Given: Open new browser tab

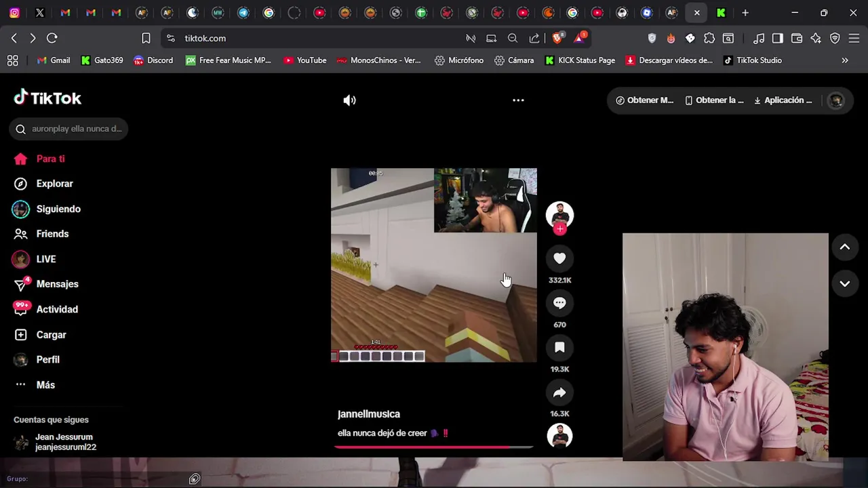Looking at the screenshot, I should [x=745, y=13].
